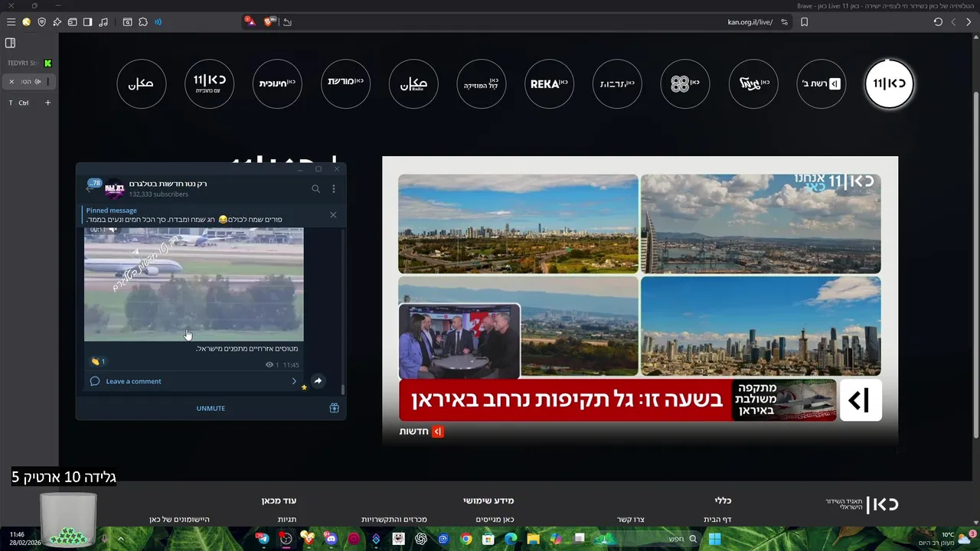Go back in Telegram chat window
980x551 pixels.
click(89, 188)
